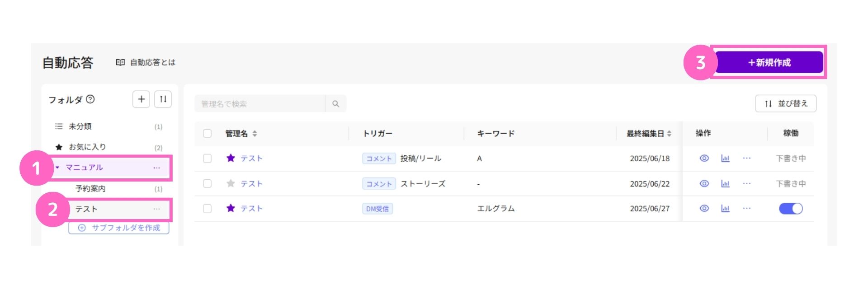The height and width of the screenshot is (289, 868).
Task: Click the ＋新規作成 button
Action: tap(769, 63)
